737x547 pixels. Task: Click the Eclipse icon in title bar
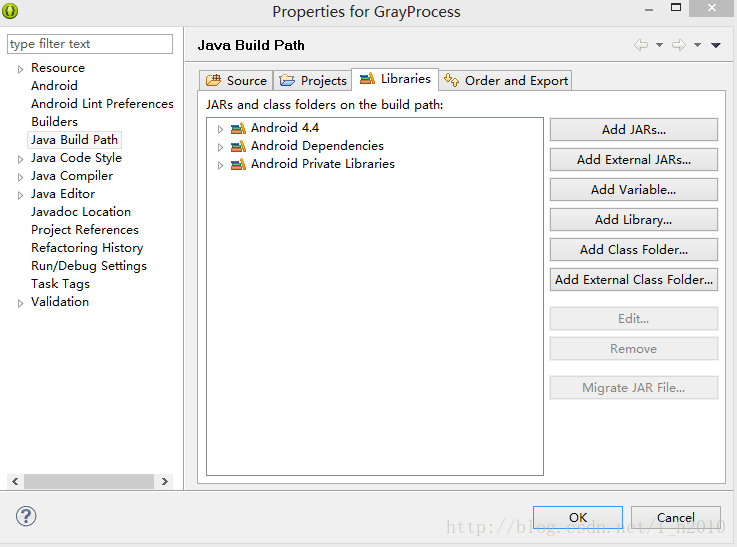tap(10, 10)
